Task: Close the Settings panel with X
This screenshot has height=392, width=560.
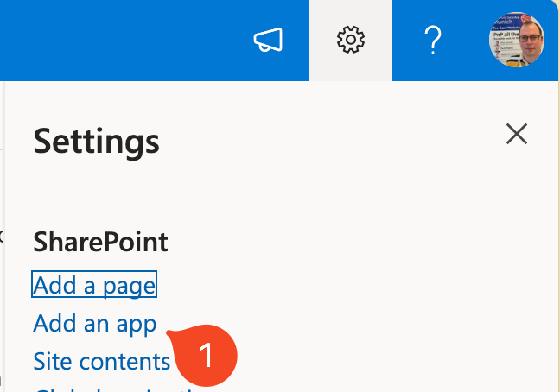Action: tap(516, 134)
